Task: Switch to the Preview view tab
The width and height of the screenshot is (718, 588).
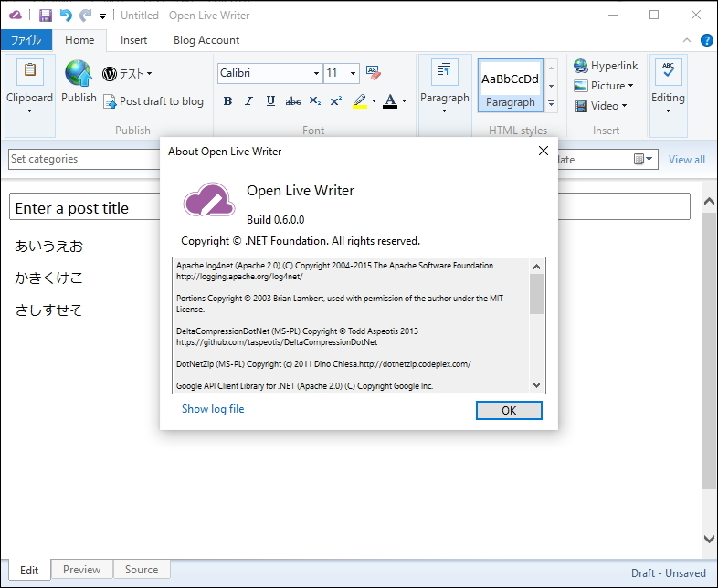Action: tap(81, 569)
